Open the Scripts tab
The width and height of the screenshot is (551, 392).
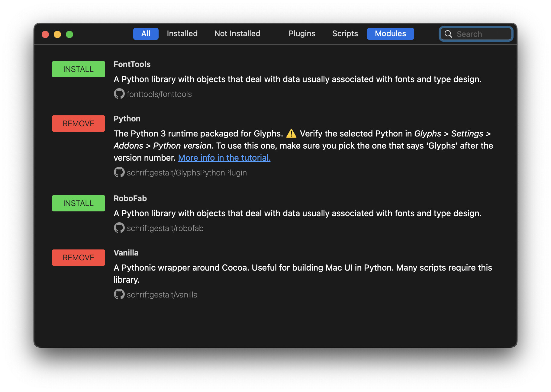pyautogui.click(x=345, y=34)
